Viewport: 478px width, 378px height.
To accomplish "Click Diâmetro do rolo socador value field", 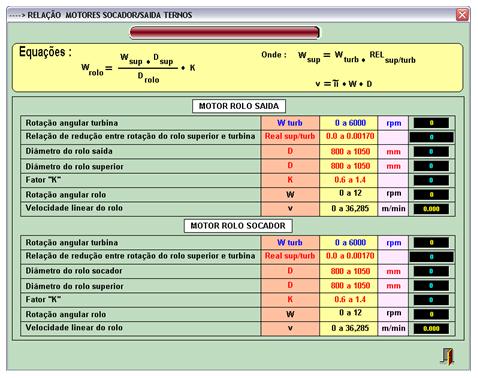I will coord(431,271).
